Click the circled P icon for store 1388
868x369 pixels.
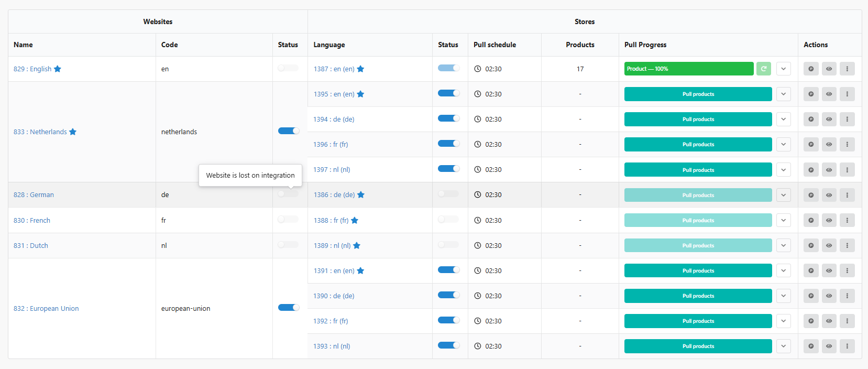(811, 220)
